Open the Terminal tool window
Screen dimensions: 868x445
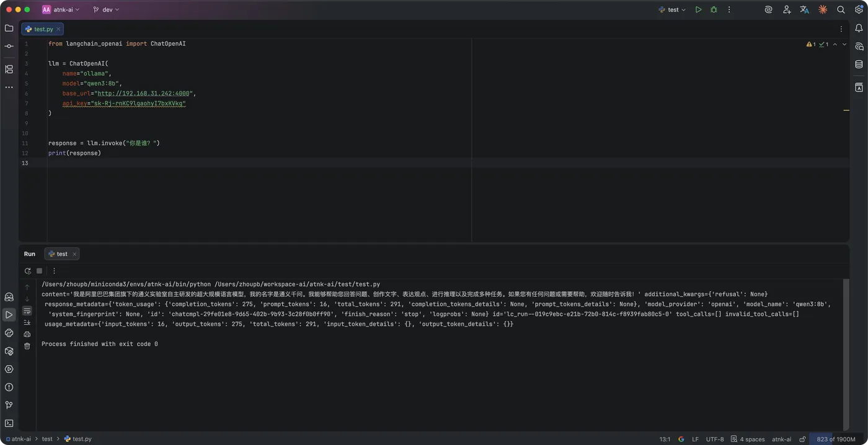click(x=9, y=423)
